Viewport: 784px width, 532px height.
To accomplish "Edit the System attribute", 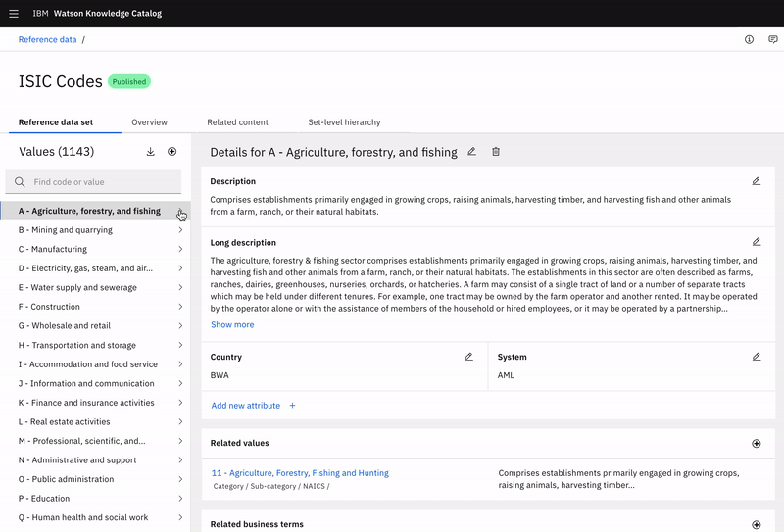I will [x=757, y=357].
